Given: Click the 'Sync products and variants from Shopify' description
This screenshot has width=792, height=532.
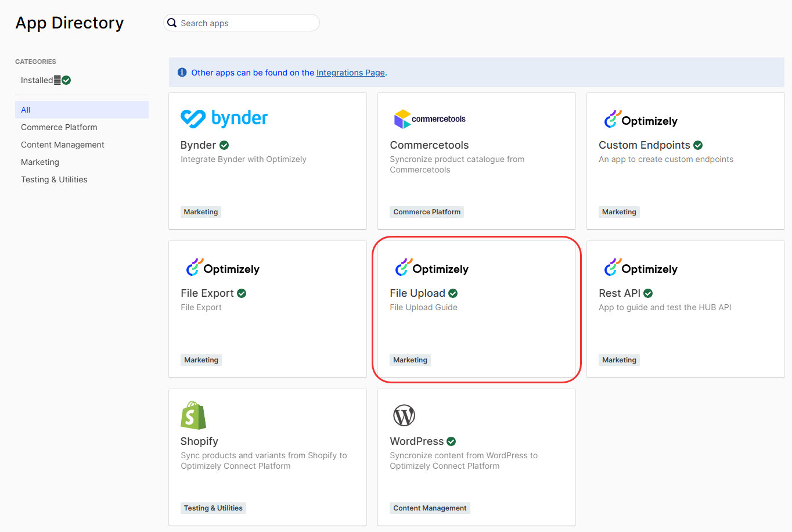Looking at the screenshot, I should click(x=264, y=461).
